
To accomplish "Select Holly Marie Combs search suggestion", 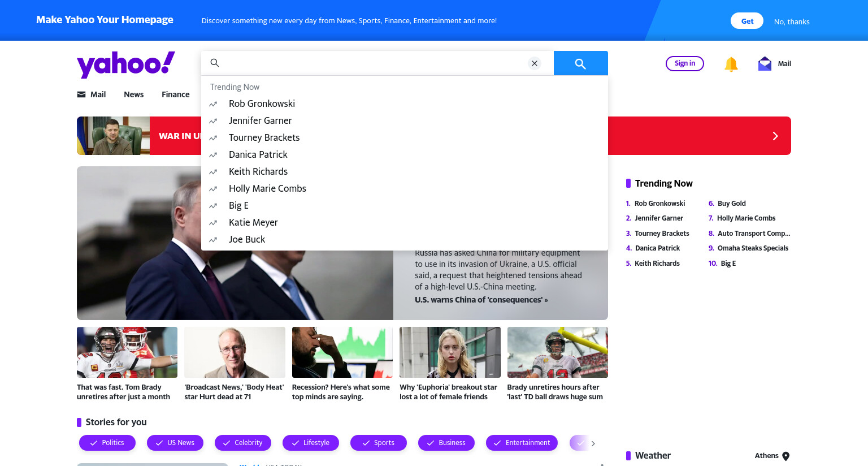I will point(405,188).
